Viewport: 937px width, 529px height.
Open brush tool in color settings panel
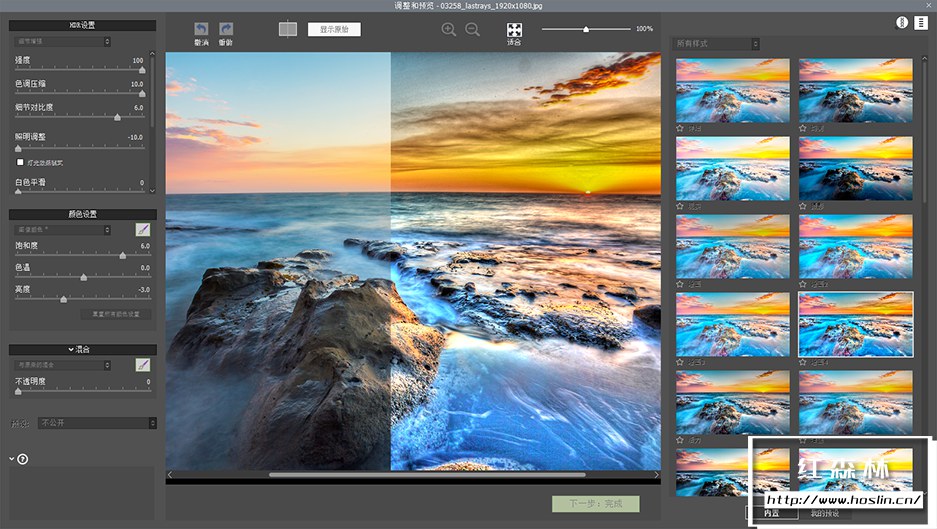pyautogui.click(x=143, y=230)
